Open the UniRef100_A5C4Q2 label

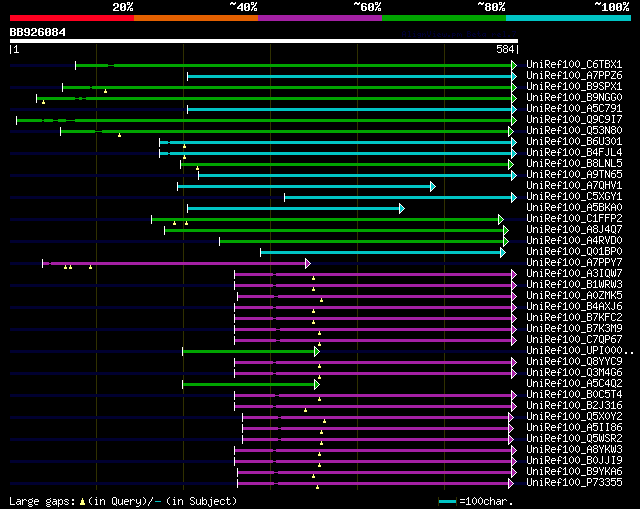574,384
